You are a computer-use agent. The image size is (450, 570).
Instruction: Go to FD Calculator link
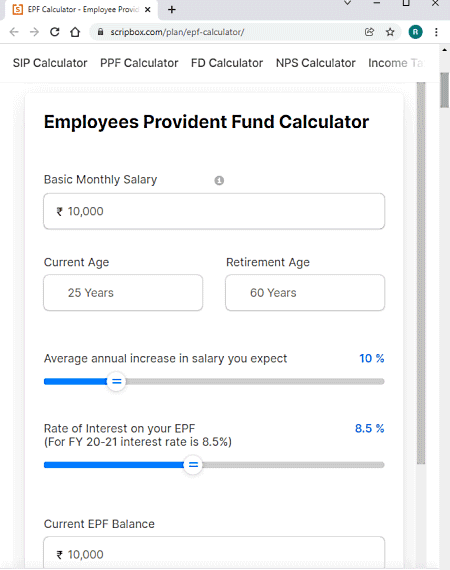pos(227,63)
